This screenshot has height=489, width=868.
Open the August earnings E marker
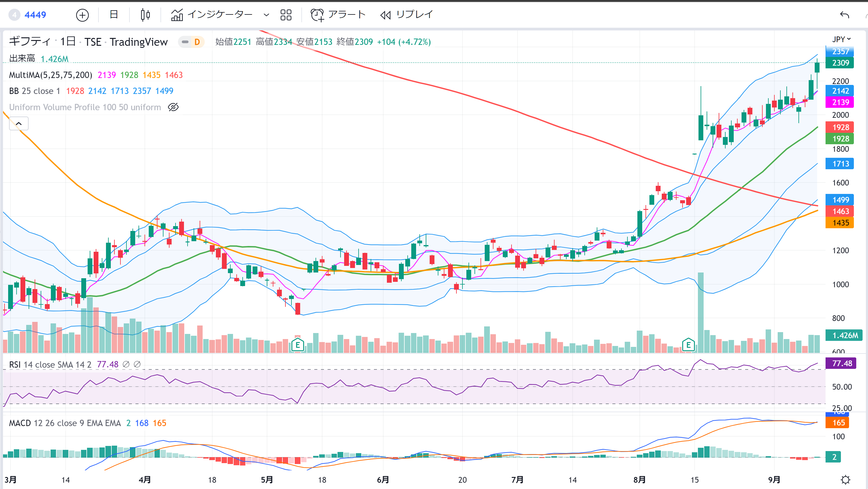click(688, 345)
